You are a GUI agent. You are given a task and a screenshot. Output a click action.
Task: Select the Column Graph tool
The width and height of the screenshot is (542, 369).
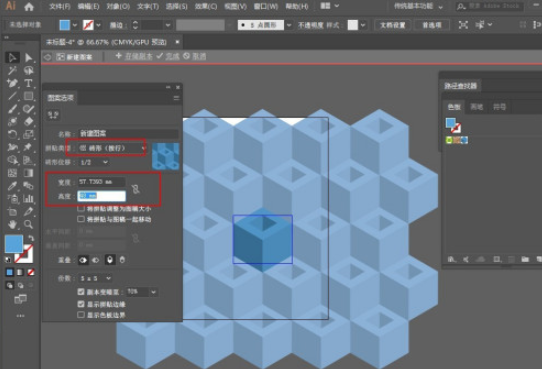tap(28, 199)
